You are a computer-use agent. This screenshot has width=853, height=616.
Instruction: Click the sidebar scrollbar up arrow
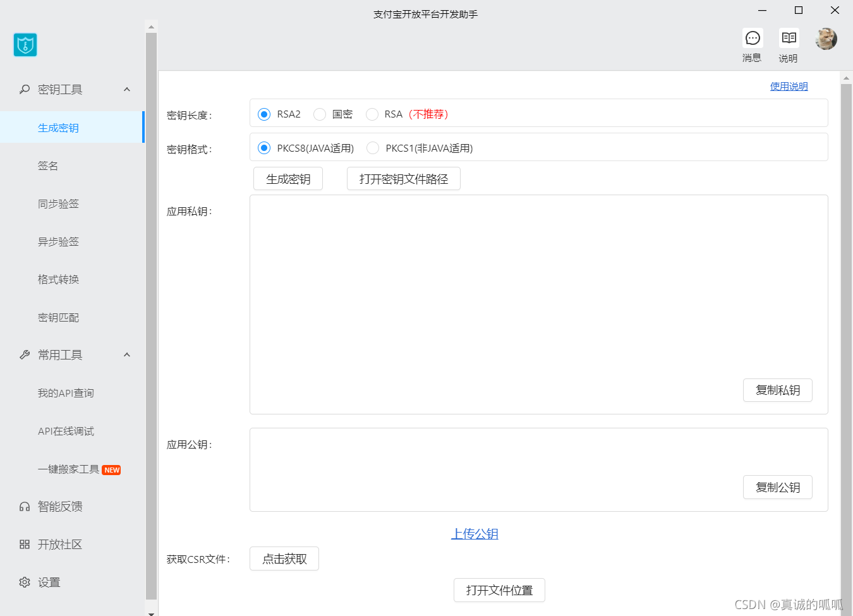click(x=151, y=27)
